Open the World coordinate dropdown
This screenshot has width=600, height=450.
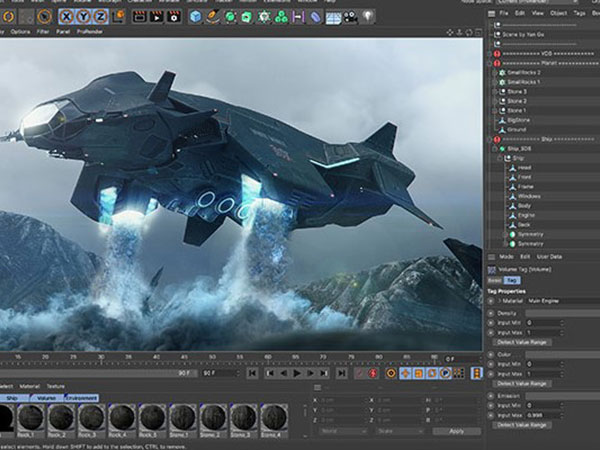pos(342,431)
